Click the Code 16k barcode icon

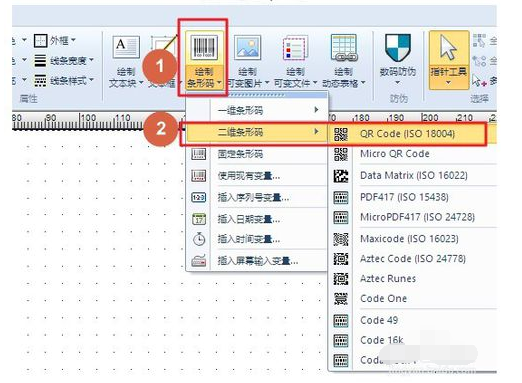tap(341, 341)
